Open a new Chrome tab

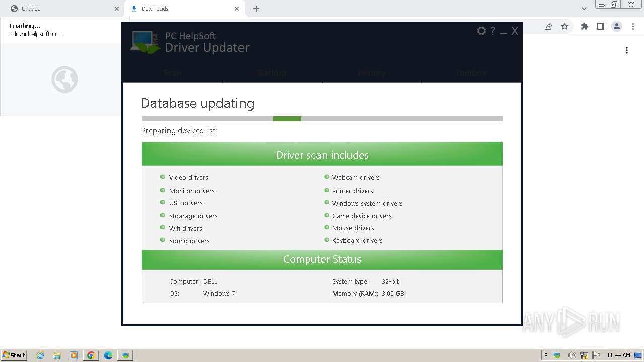click(256, 9)
